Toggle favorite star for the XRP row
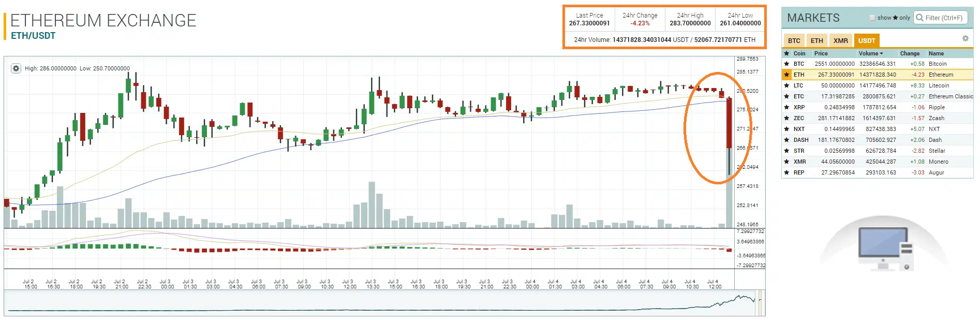The width and height of the screenshot is (980, 320). (786, 107)
